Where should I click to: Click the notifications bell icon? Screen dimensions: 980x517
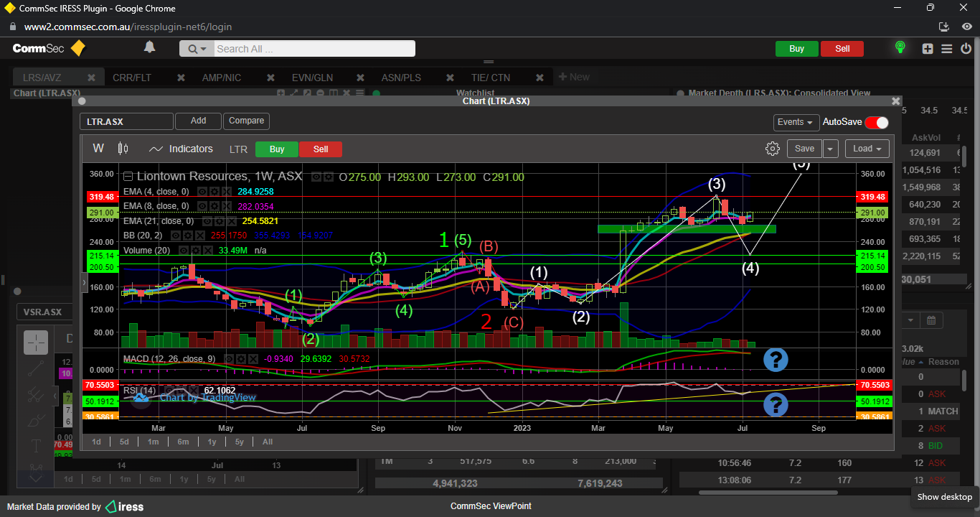149,47
